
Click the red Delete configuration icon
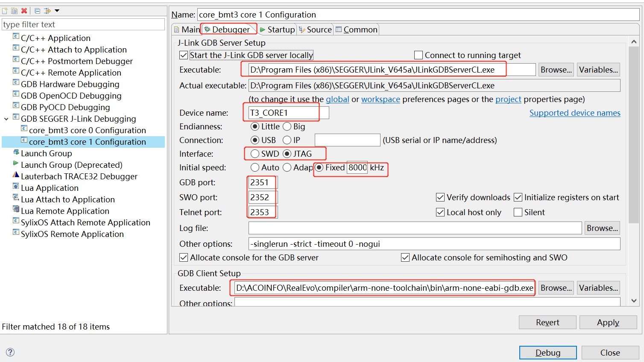[24, 11]
